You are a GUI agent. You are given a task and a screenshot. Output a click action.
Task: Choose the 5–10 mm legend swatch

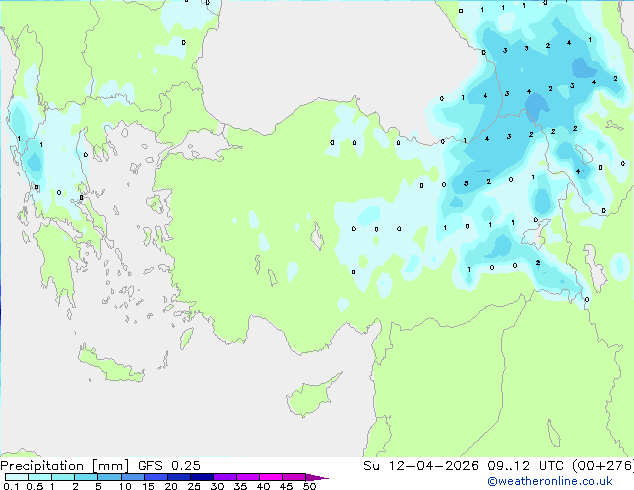point(109,477)
